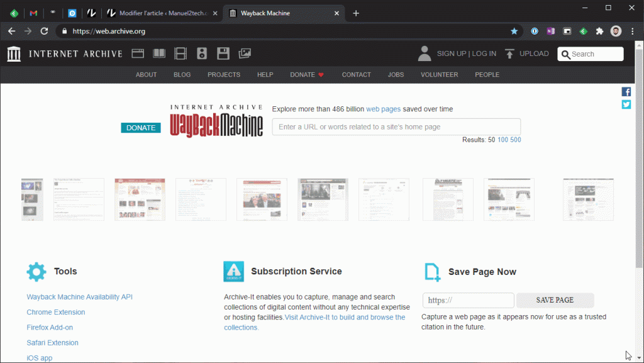The image size is (644, 363).
Task: Open the Safari Extension link
Action: pos(53,342)
